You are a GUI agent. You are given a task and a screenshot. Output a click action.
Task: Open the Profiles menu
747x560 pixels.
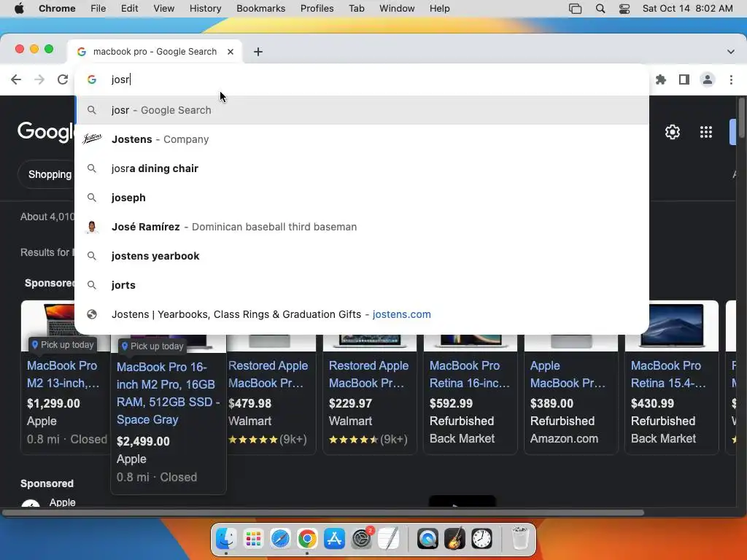[317, 9]
